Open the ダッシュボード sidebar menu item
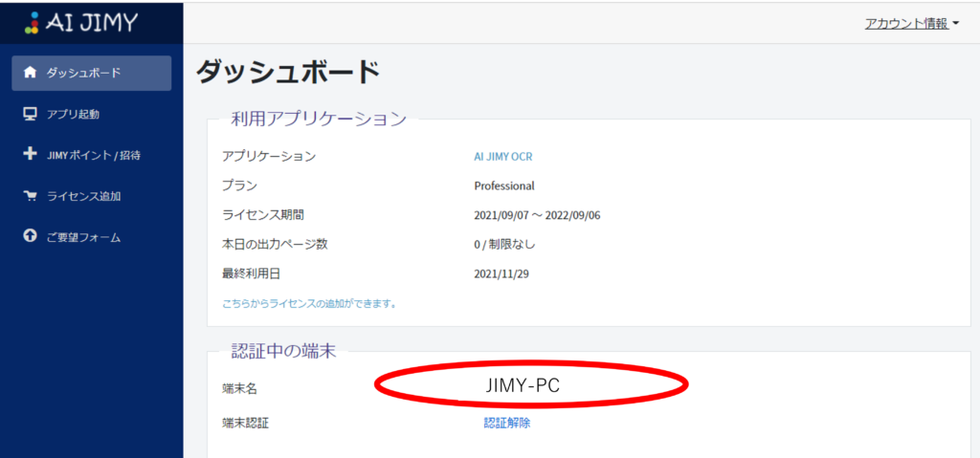The image size is (980, 458). 91,73
